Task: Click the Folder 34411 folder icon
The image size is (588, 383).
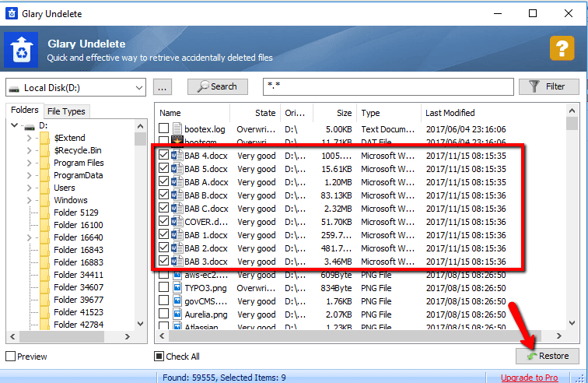Action: [x=44, y=275]
